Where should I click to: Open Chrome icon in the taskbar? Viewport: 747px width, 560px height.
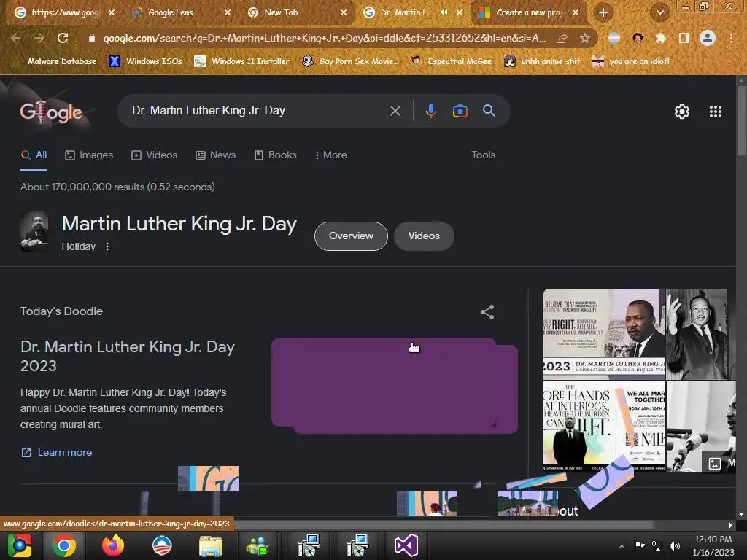click(x=64, y=545)
